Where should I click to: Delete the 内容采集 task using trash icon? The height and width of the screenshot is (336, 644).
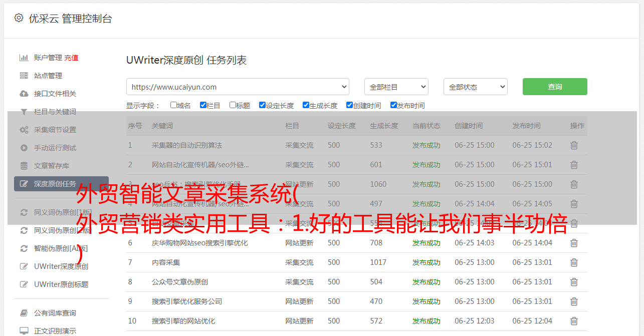point(574,262)
